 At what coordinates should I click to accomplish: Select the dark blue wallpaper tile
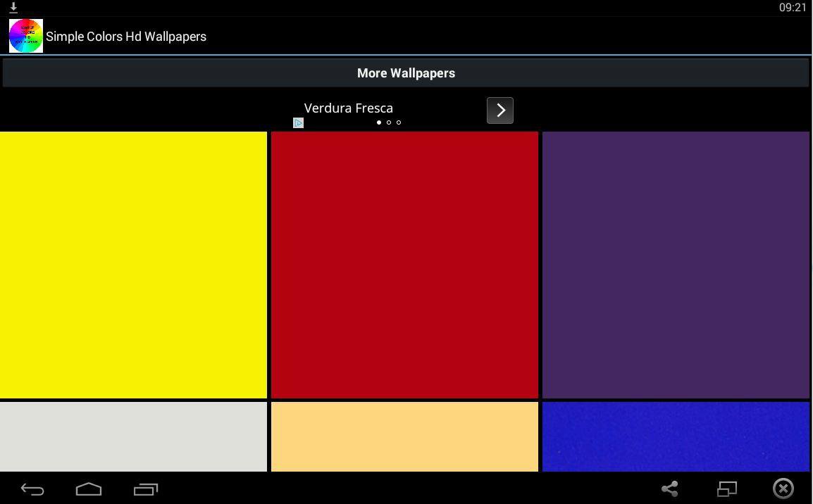pos(675,436)
